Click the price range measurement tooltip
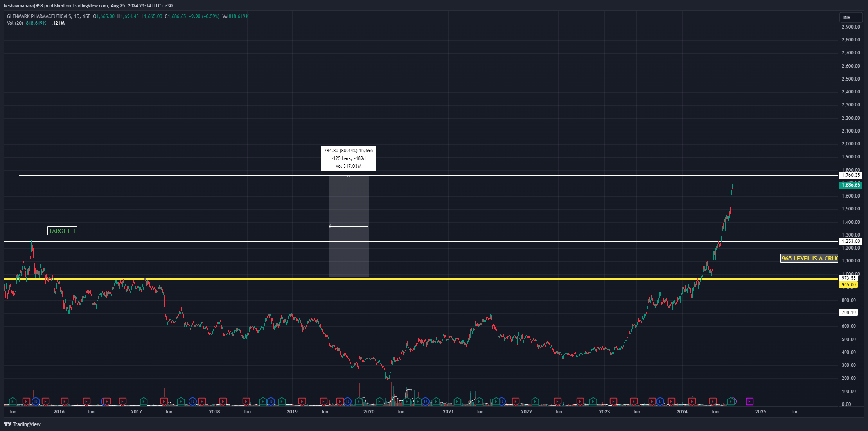Viewport: 868px width, 431px height. pos(349,158)
